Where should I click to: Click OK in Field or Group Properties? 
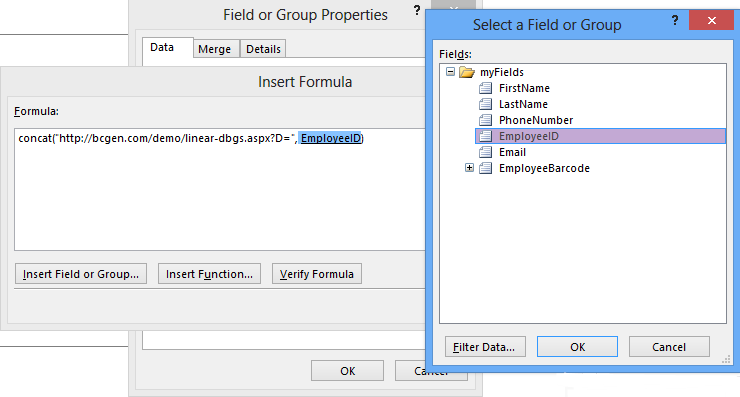coord(347,371)
